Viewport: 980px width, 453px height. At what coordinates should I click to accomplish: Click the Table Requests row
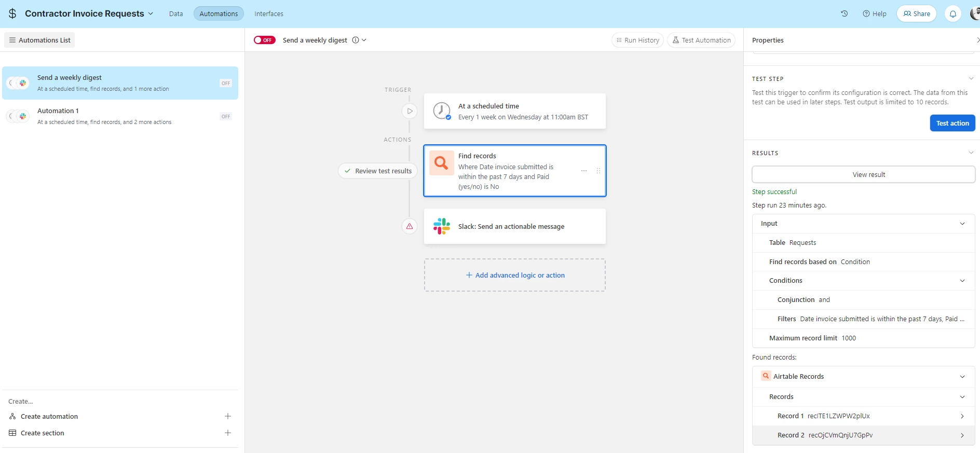tap(864, 243)
